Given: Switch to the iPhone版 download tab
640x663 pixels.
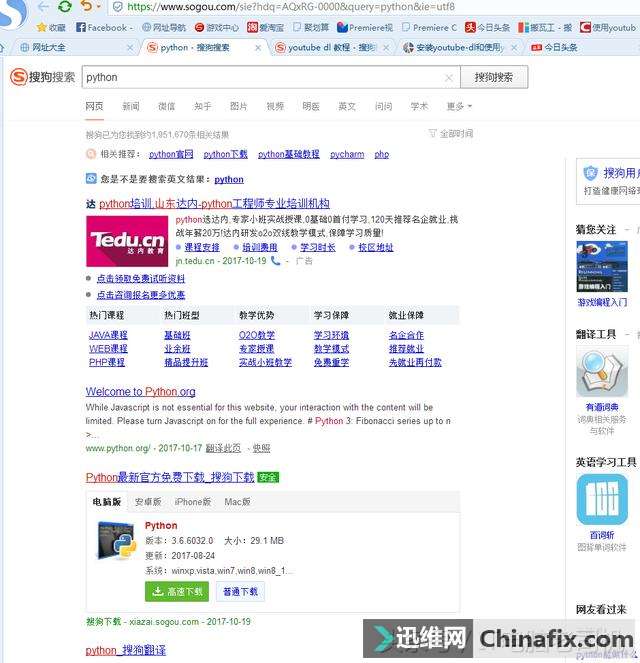Looking at the screenshot, I should pos(193,502).
